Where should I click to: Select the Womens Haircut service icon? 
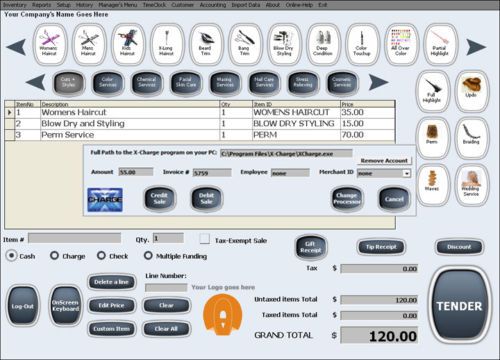coord(49,45)
